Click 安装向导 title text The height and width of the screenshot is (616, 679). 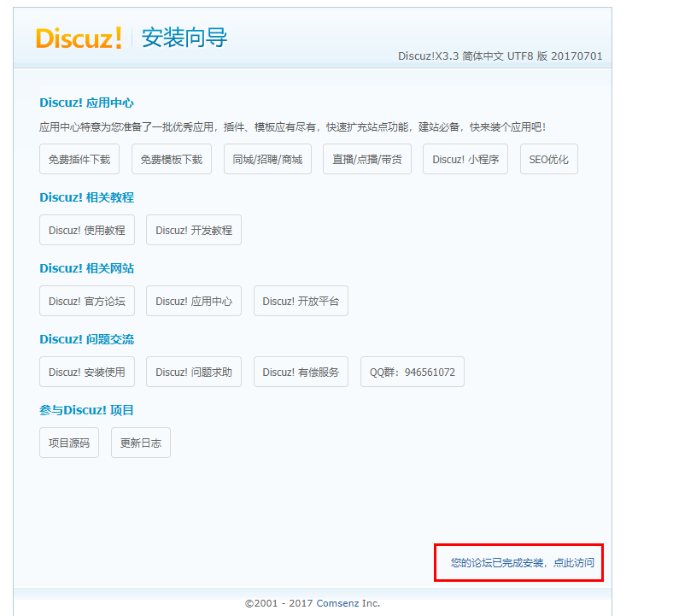[x=184, y=38]
